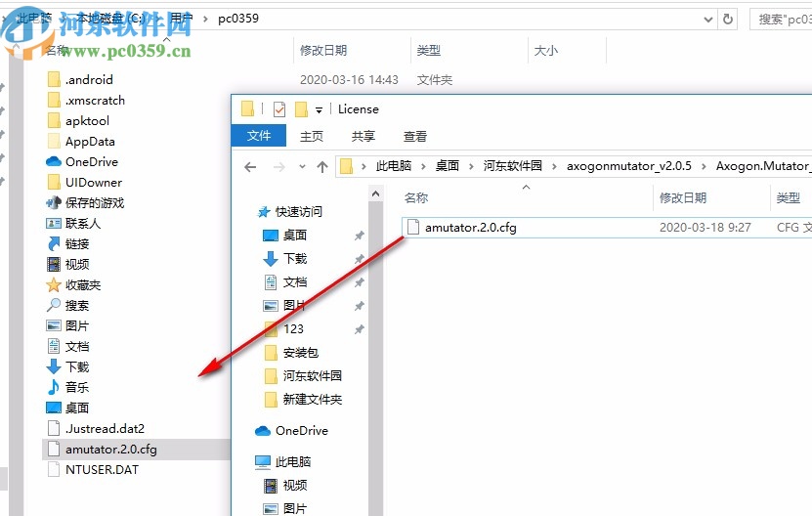The width and height of the screenshot is (812, 516).
Task: Select the 链接 folder in pc0359 window
Action: (76, 244)
